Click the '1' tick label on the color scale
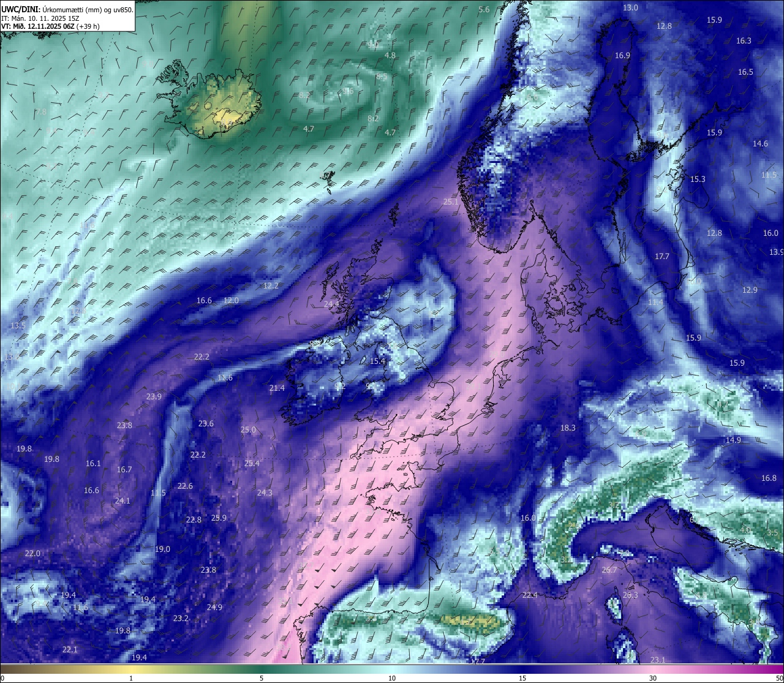 pyautogui.click(x=131, y=678)
